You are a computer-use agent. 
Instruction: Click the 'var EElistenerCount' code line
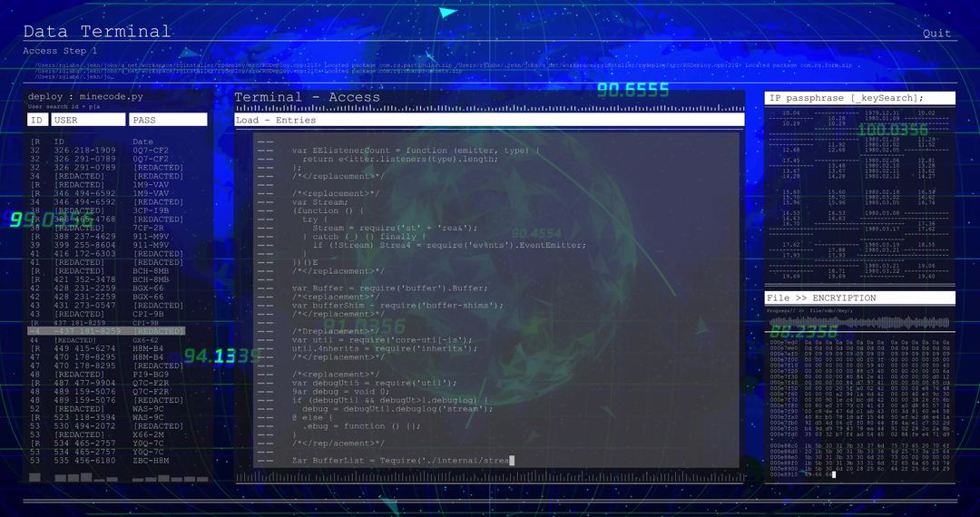416,151
